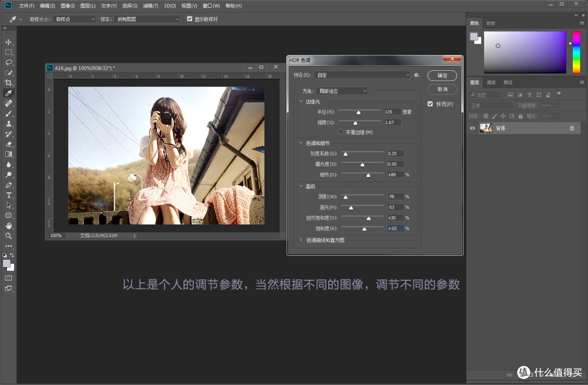Image resolution: width=588 pixels, height=385 pixels.
Task: Choose the Clone Stamp tool
Action: pos(8,123)
